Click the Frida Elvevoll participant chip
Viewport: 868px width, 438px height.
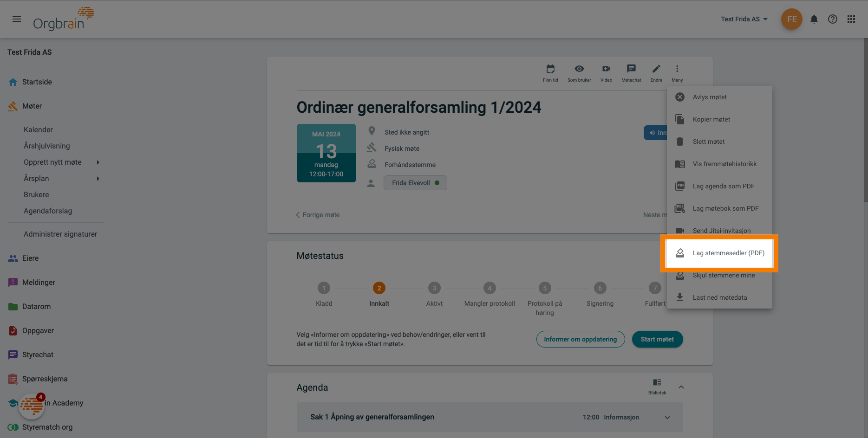point(415,183)
